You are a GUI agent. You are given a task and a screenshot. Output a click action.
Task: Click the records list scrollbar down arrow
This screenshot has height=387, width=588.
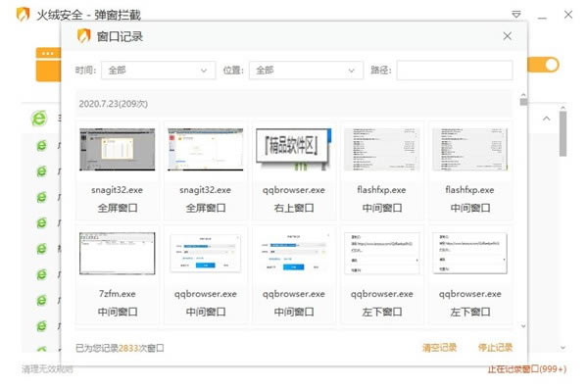click(523, 326)
